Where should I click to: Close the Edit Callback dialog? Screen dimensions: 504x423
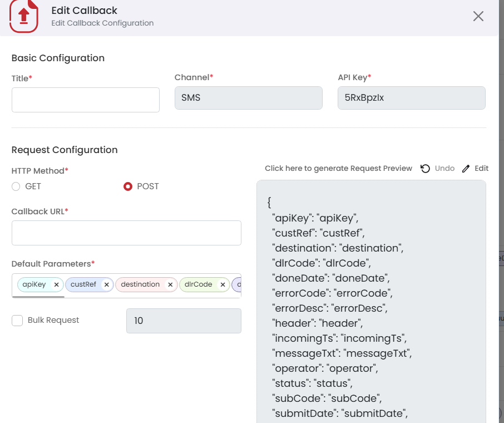478,16
